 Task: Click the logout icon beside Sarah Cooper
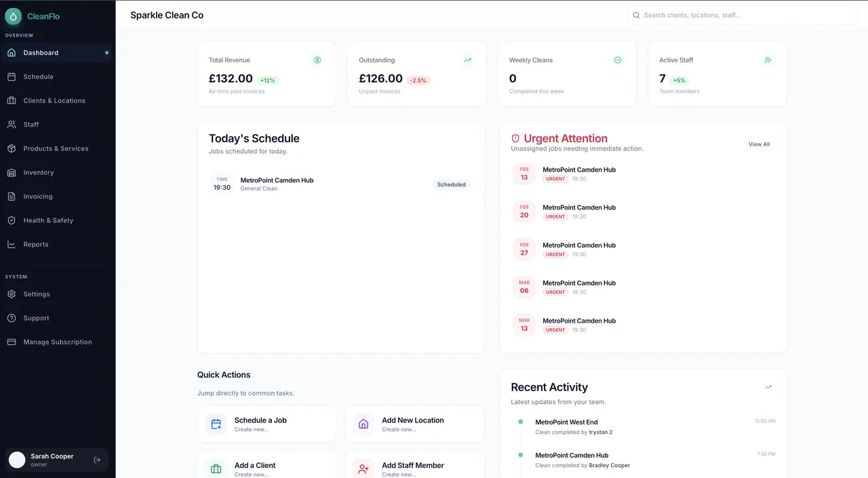tap(95, 459)
